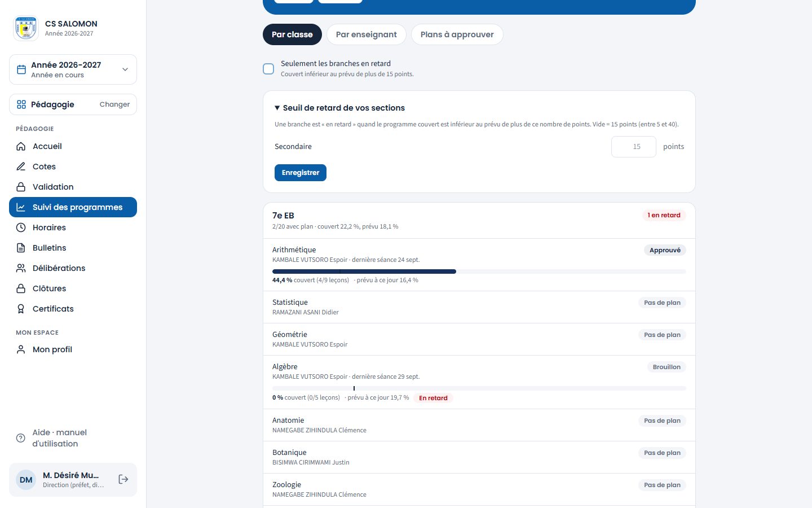Click Changer next to Pédagogie
The width and height of the screenshot is (812, 508).
(114, 104)
